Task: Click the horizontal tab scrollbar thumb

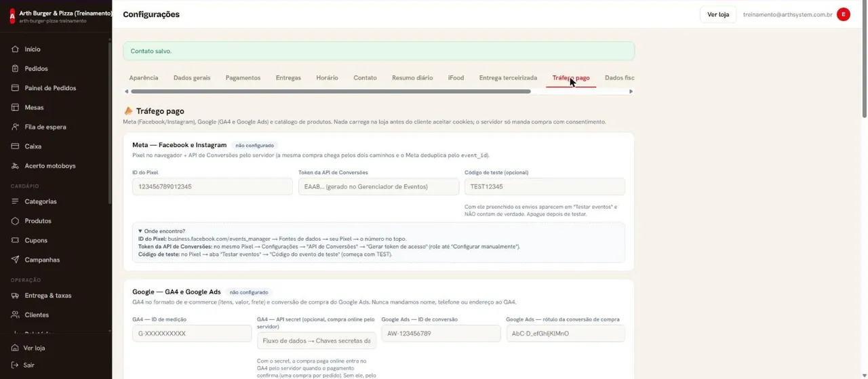Action: click(x=331, y=92)
